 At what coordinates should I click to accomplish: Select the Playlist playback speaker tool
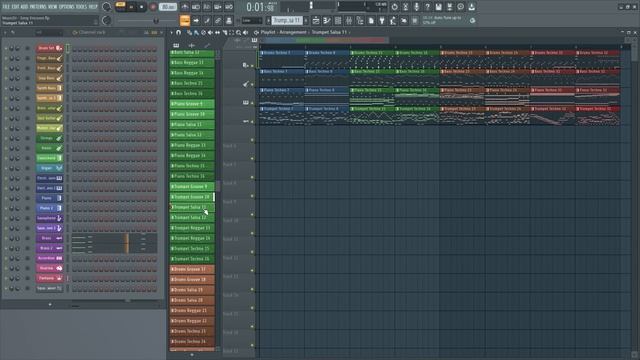245,33
